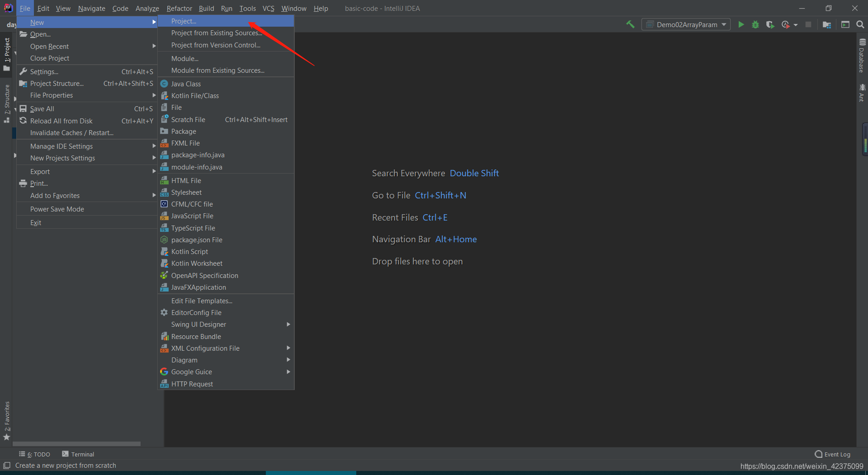The image size is (868, 475).
Task: Choose Stylesheet entry
Action: click(226, 193)
